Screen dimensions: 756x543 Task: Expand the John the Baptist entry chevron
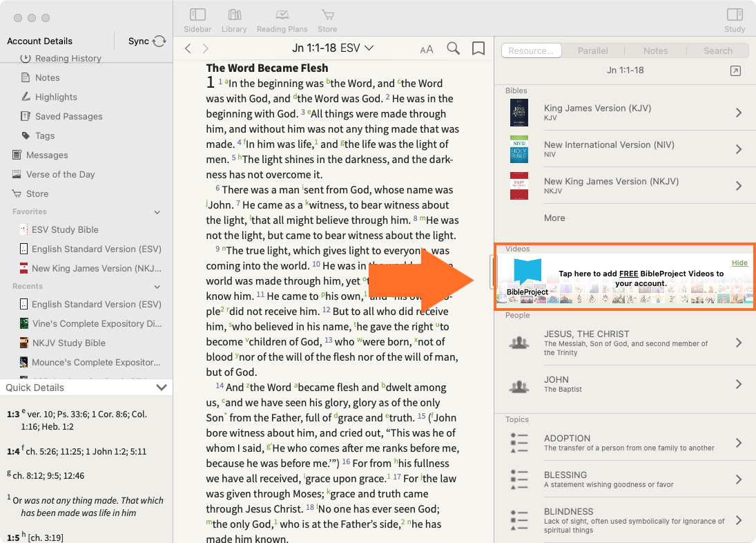pos(739,384)
